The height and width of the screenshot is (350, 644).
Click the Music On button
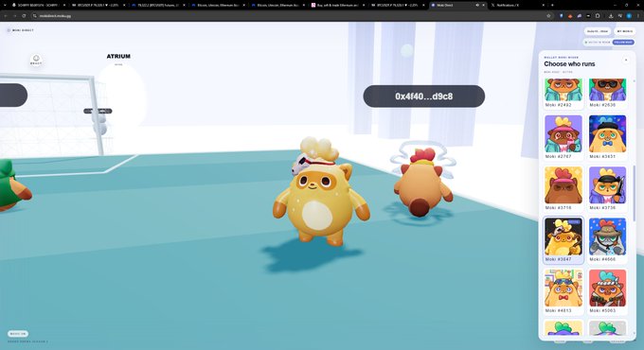click(x=18, y=334)
